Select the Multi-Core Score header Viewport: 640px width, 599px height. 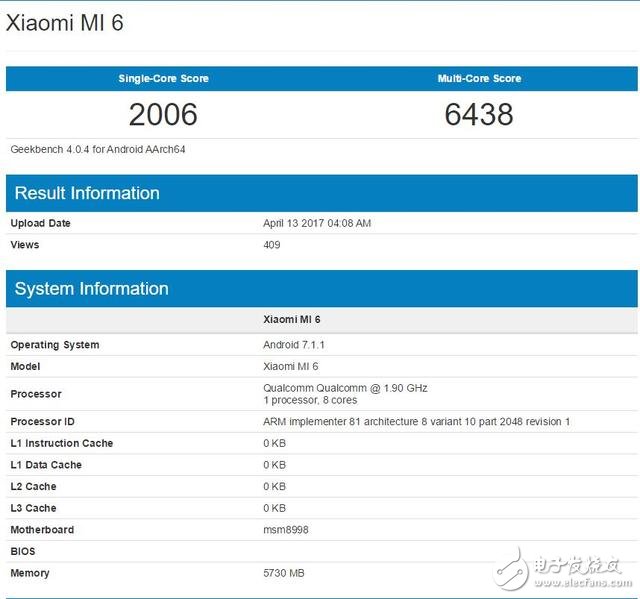tap(479, 79)
